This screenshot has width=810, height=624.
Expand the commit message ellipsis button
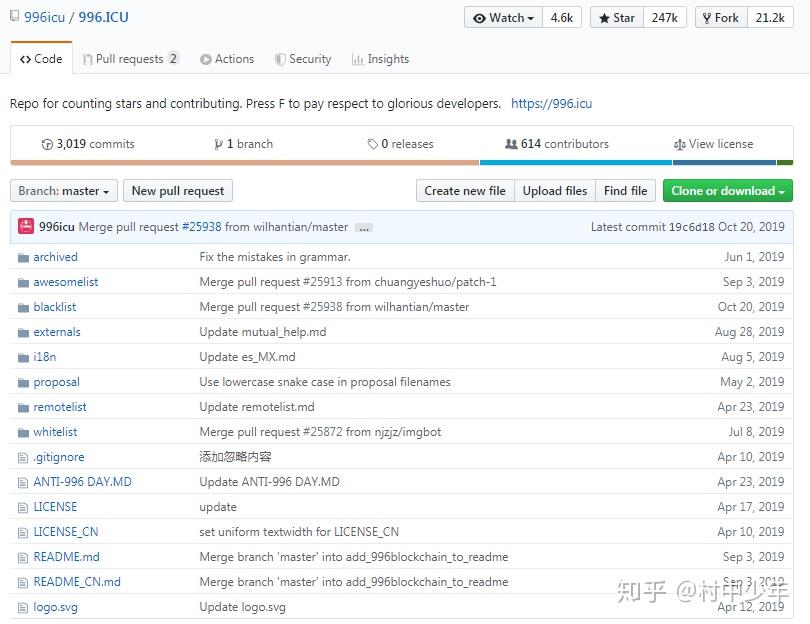pos(364,227)
